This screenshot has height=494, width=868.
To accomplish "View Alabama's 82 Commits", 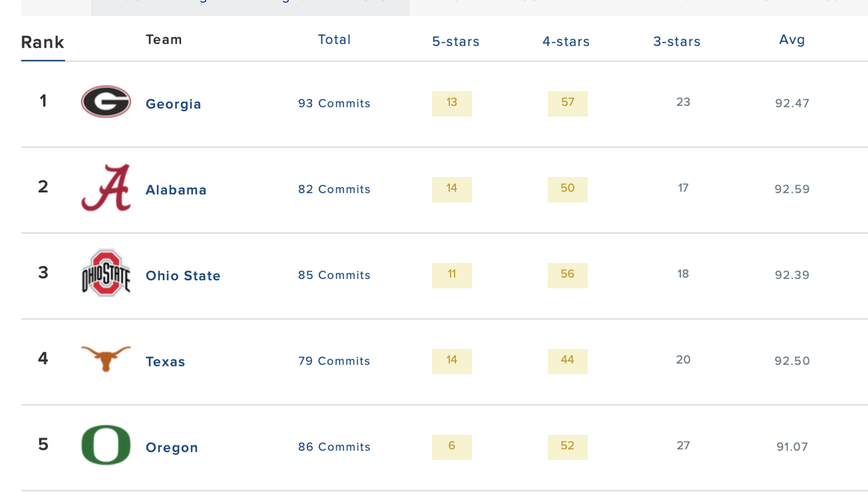I will (335, 189).
